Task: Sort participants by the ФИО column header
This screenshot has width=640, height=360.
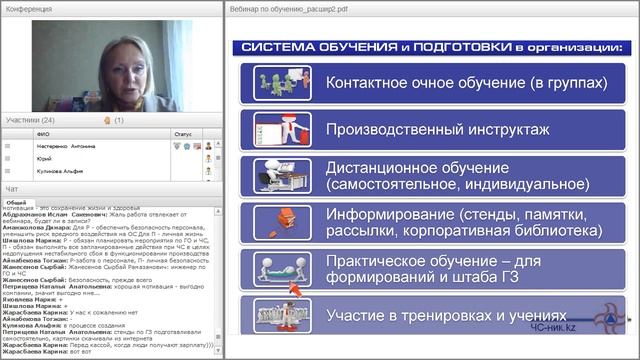Action: 102,134
